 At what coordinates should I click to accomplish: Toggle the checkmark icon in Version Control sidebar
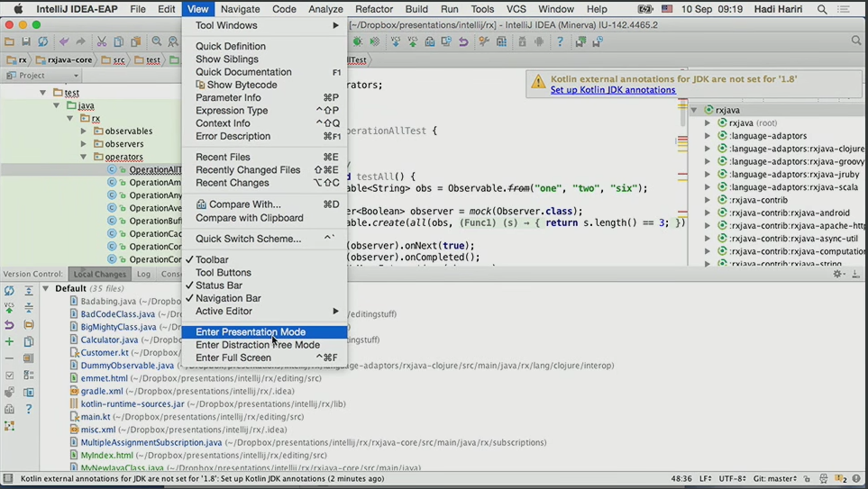[9, 375]
